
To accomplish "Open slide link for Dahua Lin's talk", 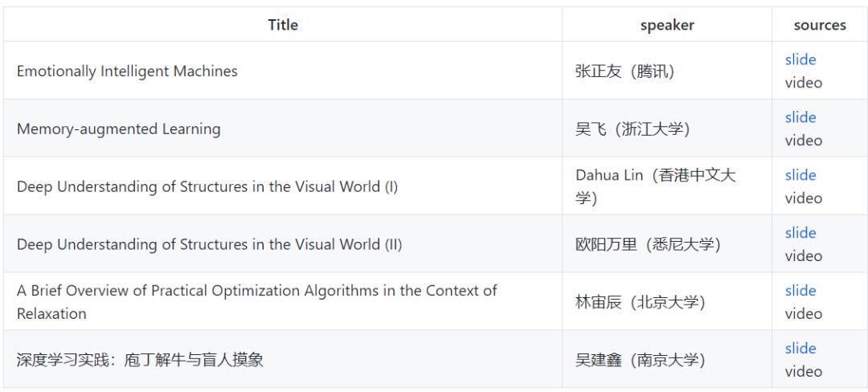I will [x=800, y=175].
